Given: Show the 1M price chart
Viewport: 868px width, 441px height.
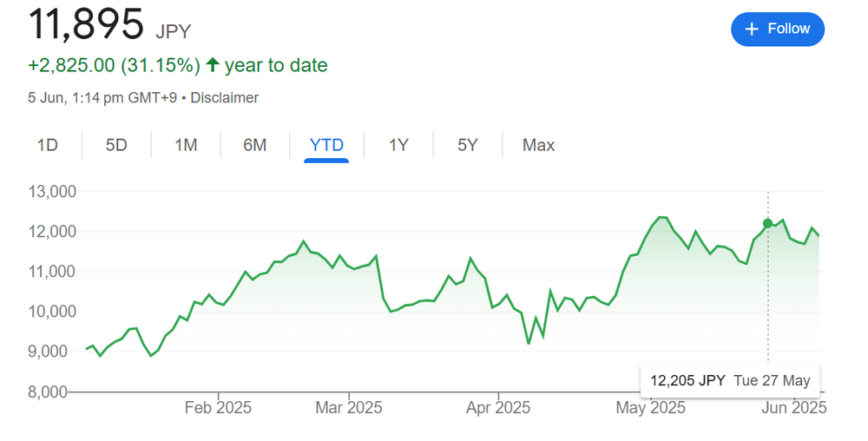Looking at the screenshot, I should pos(186,145).
